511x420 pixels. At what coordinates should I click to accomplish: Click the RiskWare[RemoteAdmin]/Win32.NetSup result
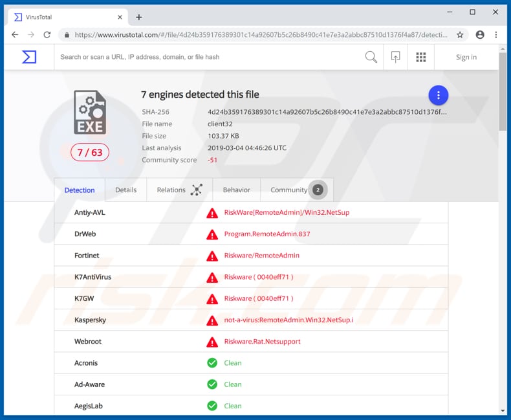(287, 213)
